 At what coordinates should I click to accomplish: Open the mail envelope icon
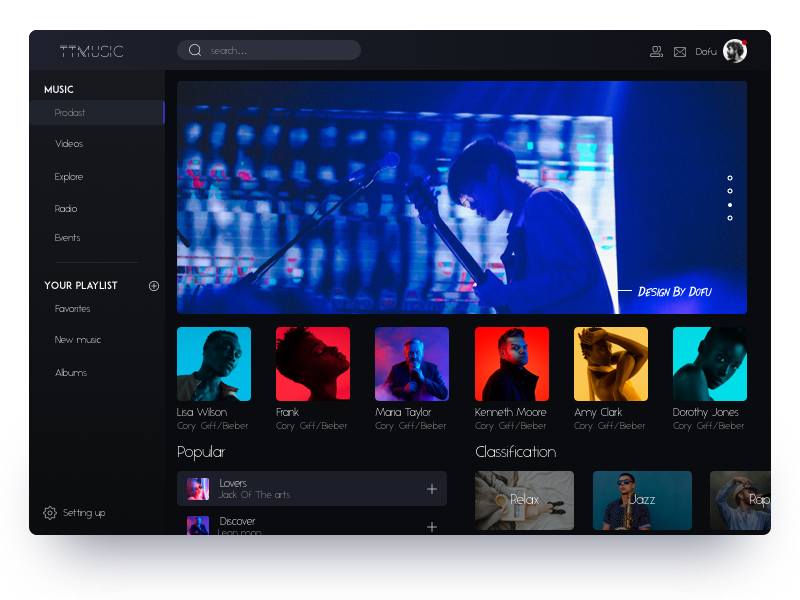(x=680, y=52)
